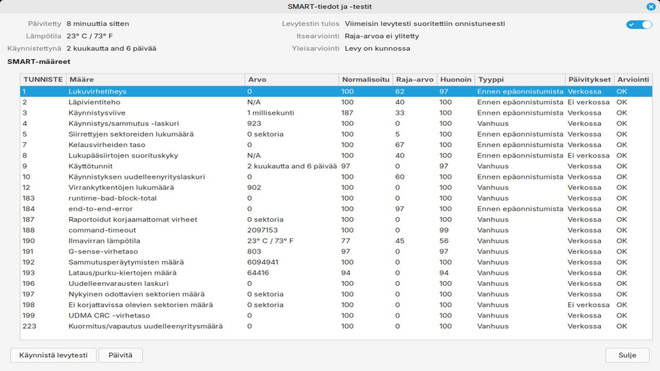Click the SMART-määreet section heading
The image size is (660, 371).
pyautogui.click(x=39, y=61)
